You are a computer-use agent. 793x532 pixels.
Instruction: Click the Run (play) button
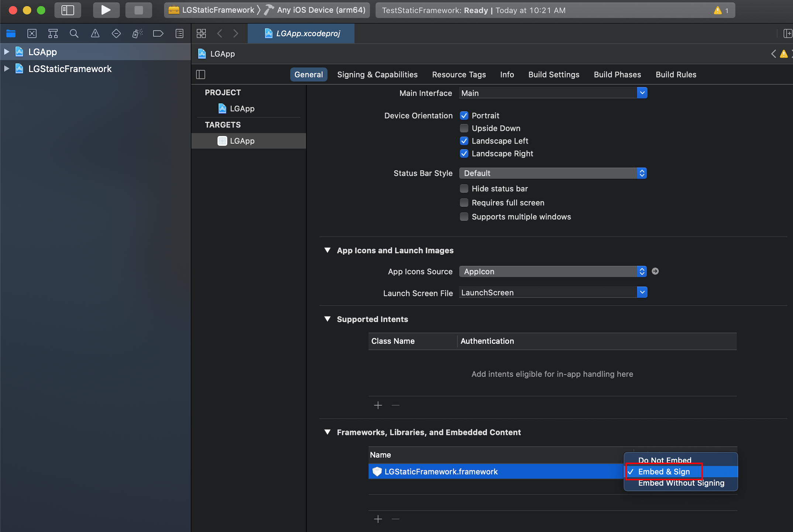click(x=106, y=10)
